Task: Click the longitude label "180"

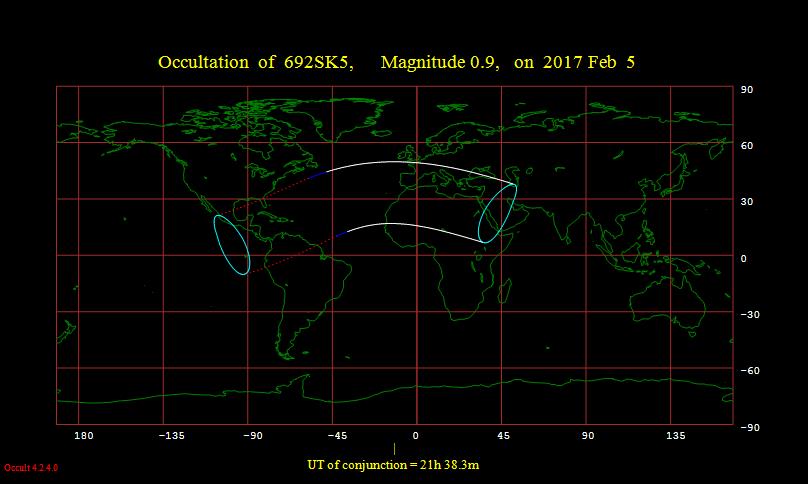Action: (x=83, y=436)
